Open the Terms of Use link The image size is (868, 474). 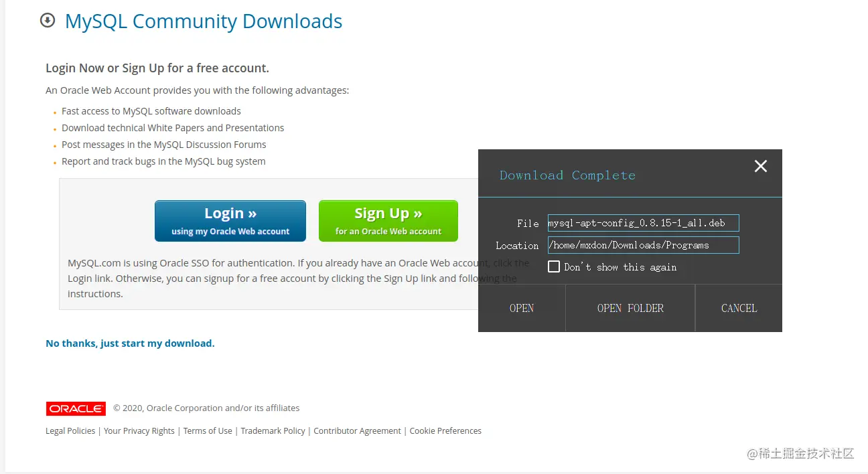208,431
